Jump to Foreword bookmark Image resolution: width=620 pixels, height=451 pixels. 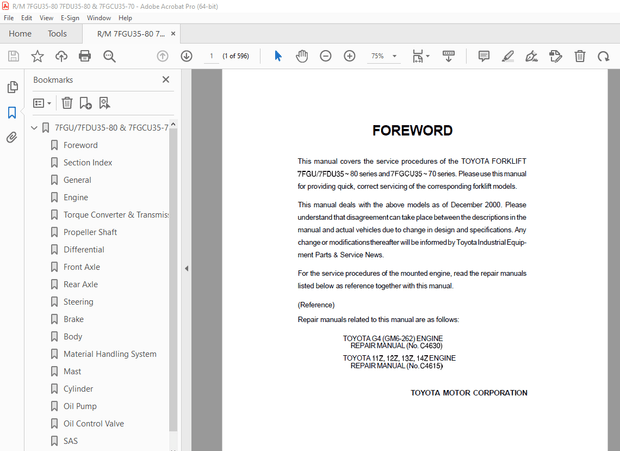point(81,145)
